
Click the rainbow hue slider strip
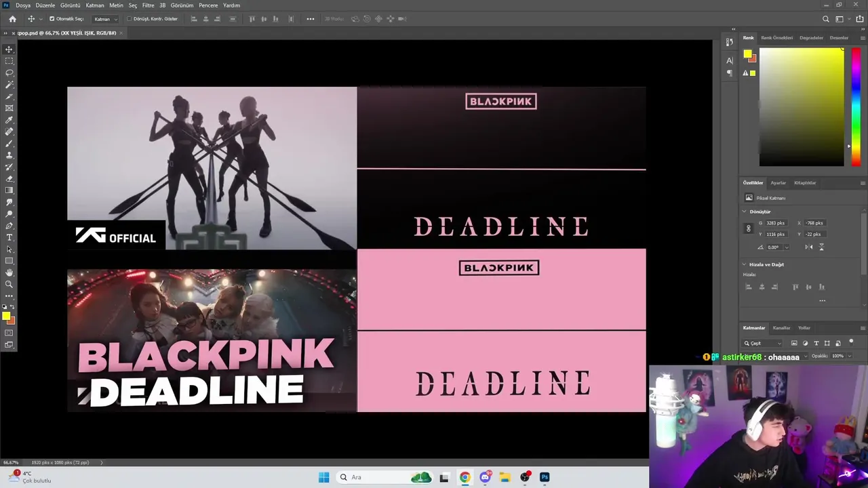[856, 106]
